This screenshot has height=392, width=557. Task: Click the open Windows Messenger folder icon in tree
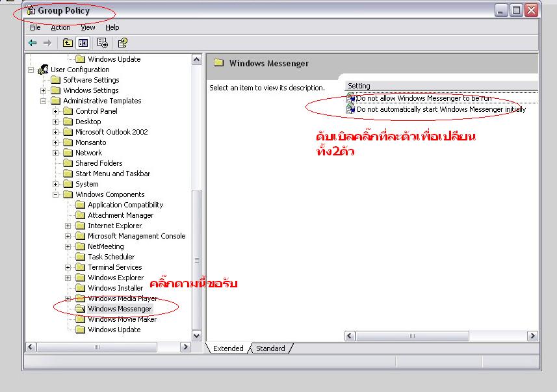click(81, 309)
